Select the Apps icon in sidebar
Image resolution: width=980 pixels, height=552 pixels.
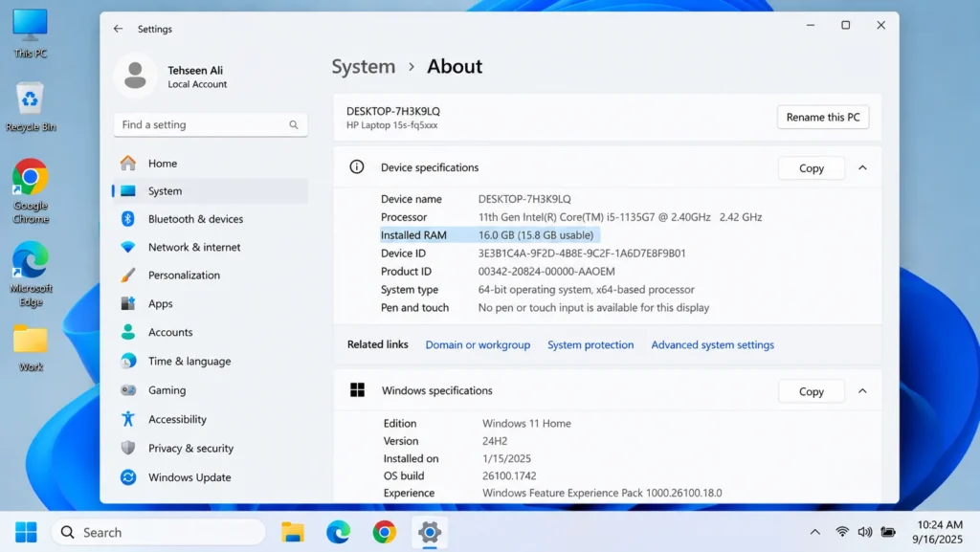click(128, 303)
